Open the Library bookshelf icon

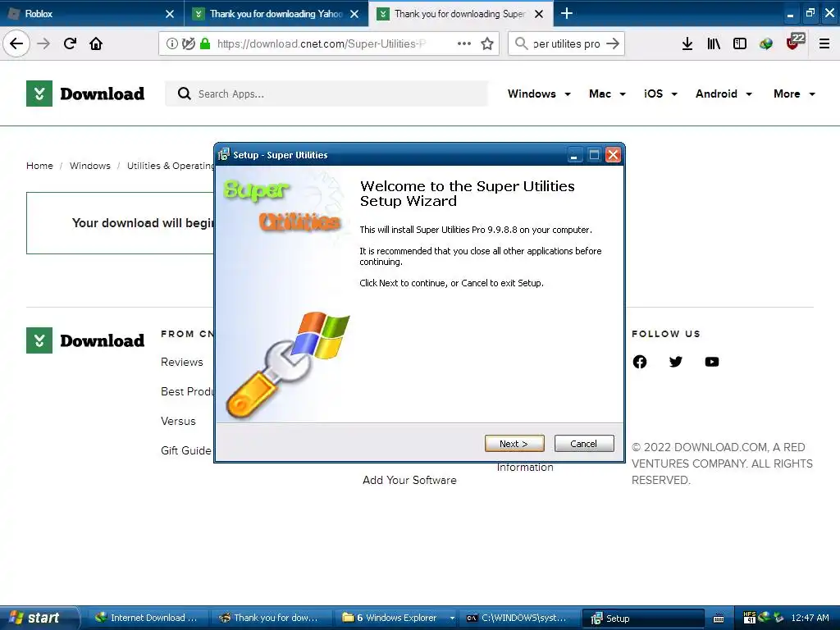[714, 44]
